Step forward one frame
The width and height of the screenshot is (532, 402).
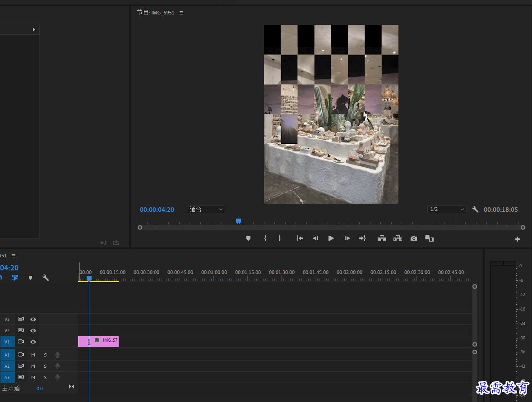coord(347,238)
